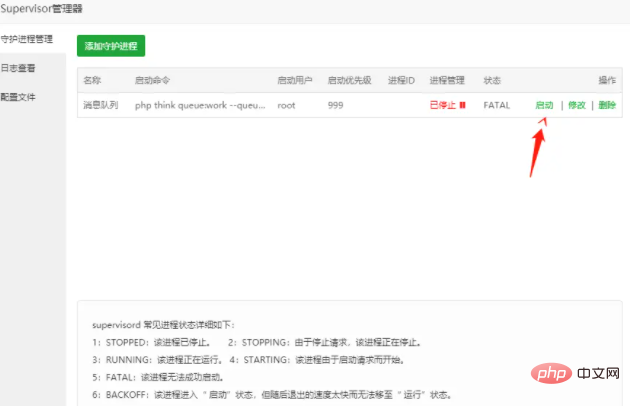
Task: Click the STOPPING status description text
Action: click(325, 342)
